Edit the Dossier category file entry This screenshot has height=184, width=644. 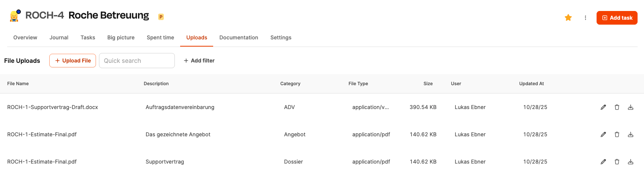pos(603,162)
